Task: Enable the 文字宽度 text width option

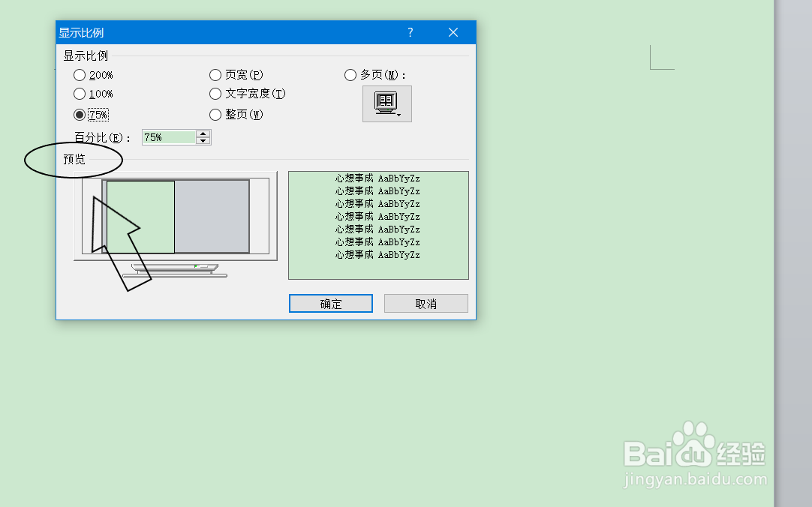Action: (215, 94)
